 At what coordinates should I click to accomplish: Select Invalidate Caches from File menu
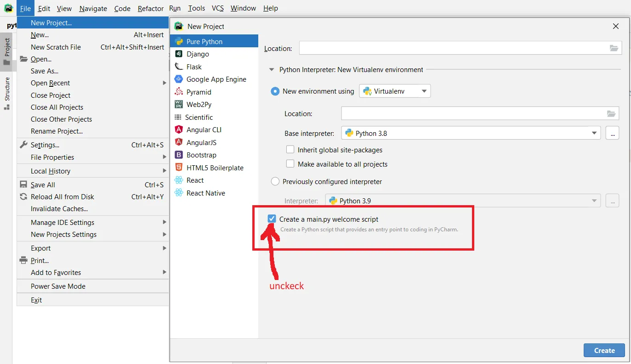pos(93,208)
